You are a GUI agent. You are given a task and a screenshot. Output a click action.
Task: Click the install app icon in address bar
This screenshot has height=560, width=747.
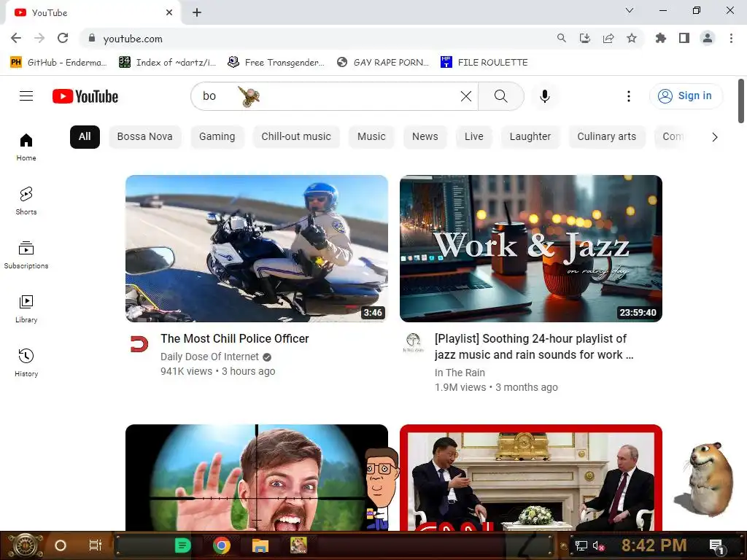pos(585,38)
